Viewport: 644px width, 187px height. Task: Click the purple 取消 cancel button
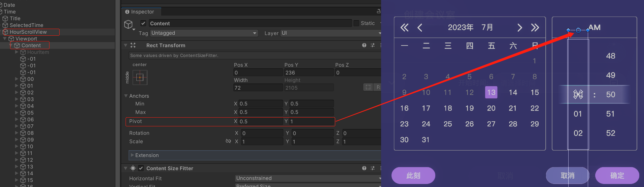pos(568,176)
